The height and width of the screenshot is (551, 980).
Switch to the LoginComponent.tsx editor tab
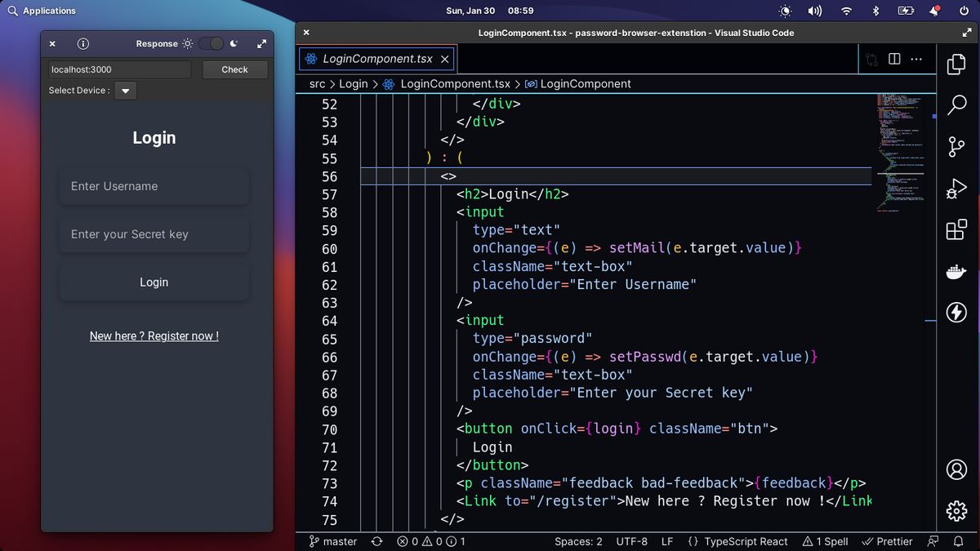(x=377, y=59)
